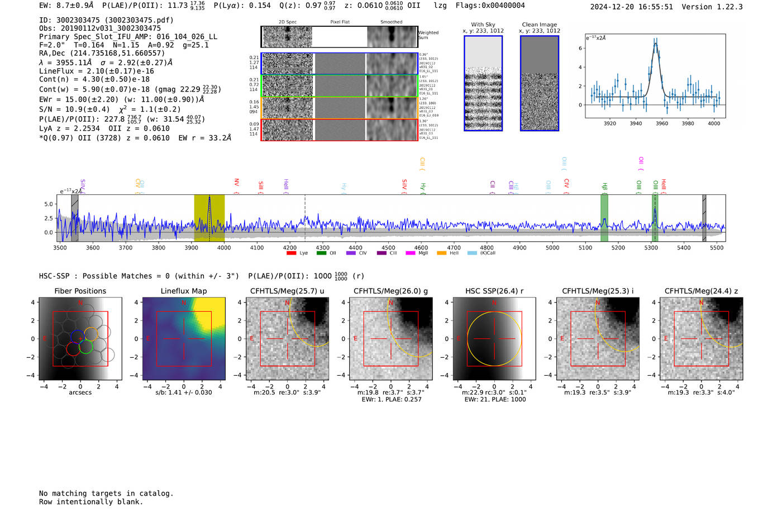The height and width of the screenshot is (532, 782).
Task: Click the RA,Dec coordinates line
Action: coord(102,53)
